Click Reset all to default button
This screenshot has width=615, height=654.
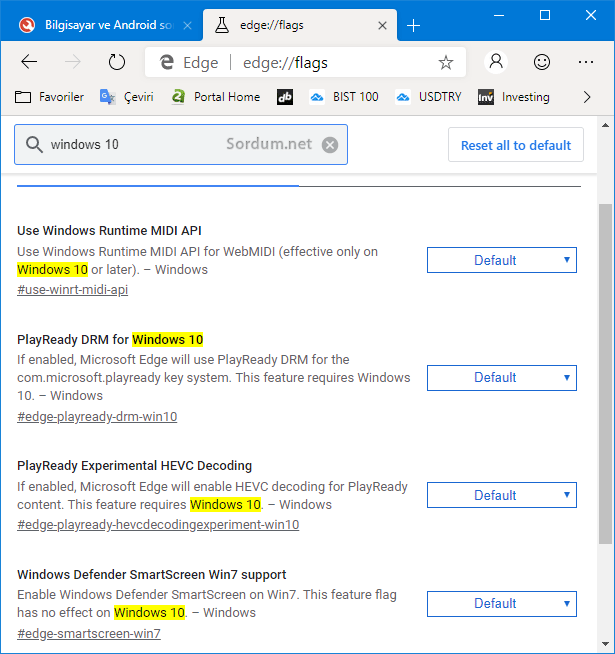pos(516,145)
